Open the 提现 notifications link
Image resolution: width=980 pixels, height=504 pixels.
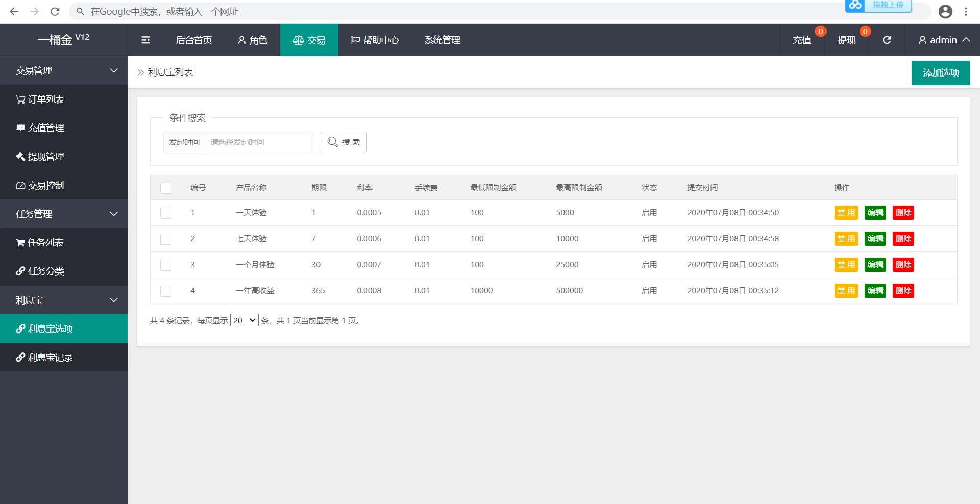point(846,40)
